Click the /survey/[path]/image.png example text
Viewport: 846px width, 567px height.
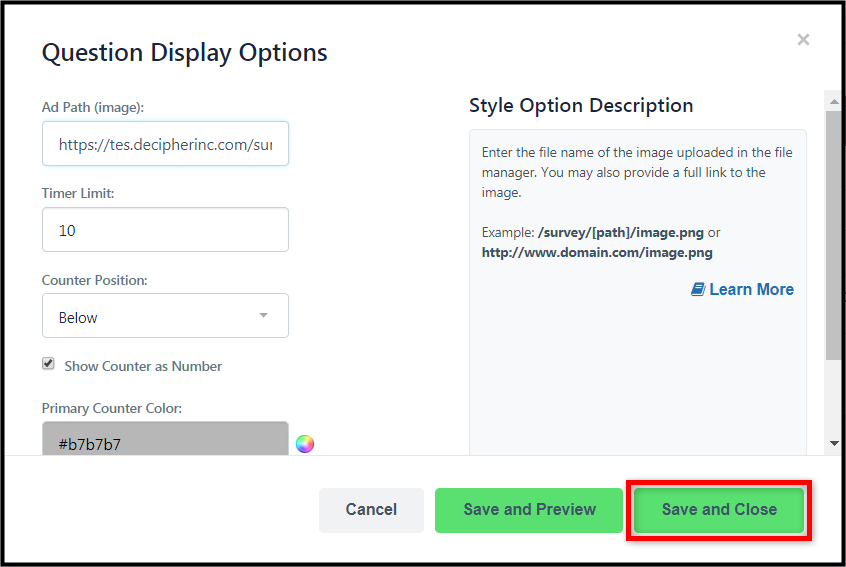click(620, 233)
